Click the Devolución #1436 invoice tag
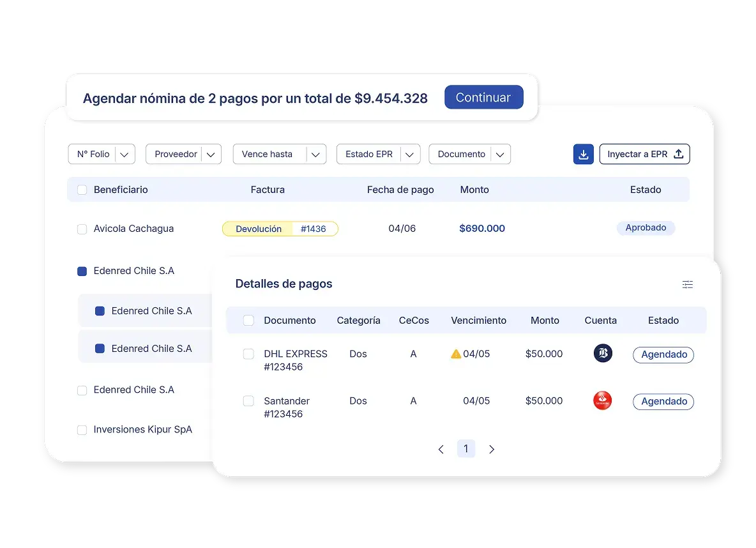 click(x=280, y=229)
